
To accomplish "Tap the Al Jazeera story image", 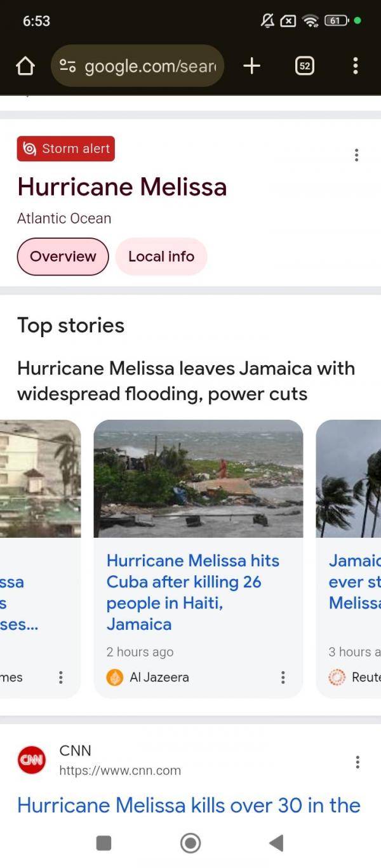I will [x=198, y=479].
